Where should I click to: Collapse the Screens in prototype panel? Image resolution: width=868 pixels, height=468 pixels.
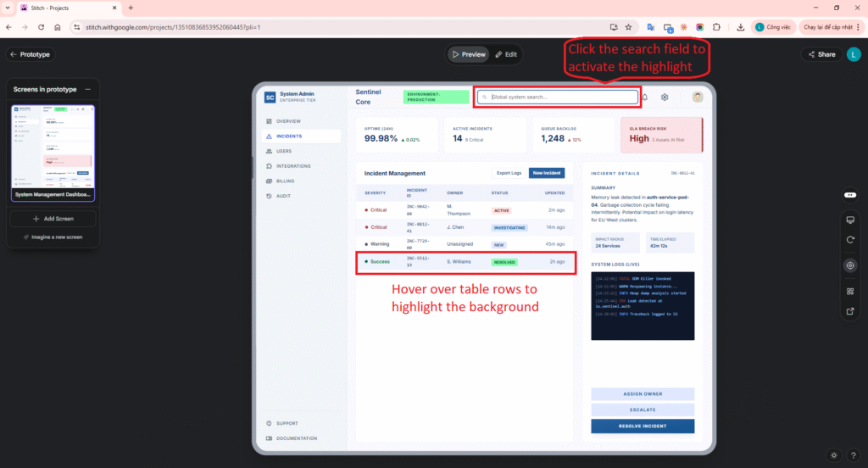pyautogui.click(x=88, y=89)
